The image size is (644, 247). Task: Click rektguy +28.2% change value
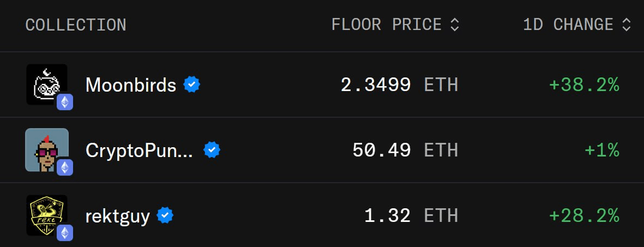(584, 216)
